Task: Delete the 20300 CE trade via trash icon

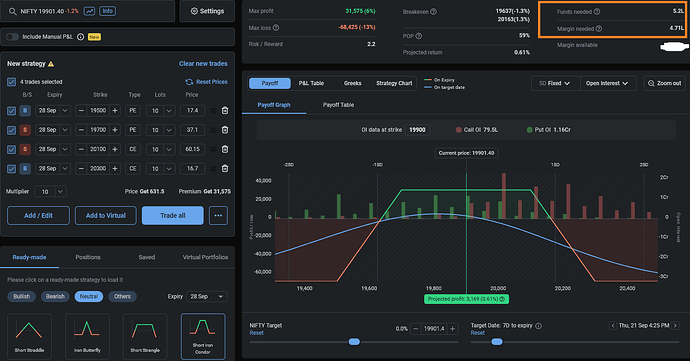Action: (x=225, y=169)
